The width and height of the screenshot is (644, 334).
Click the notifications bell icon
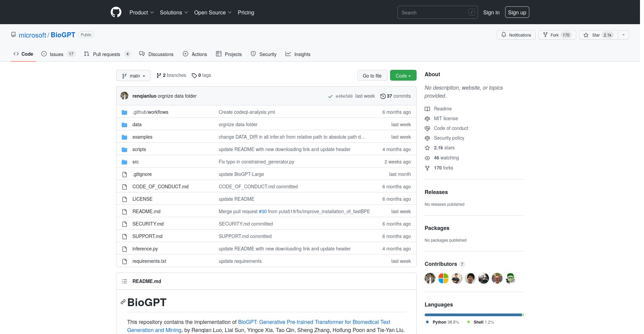[504, 35]
